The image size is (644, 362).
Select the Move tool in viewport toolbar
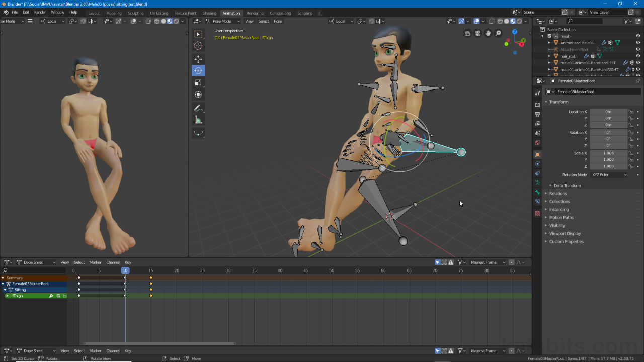pos(198,59)
